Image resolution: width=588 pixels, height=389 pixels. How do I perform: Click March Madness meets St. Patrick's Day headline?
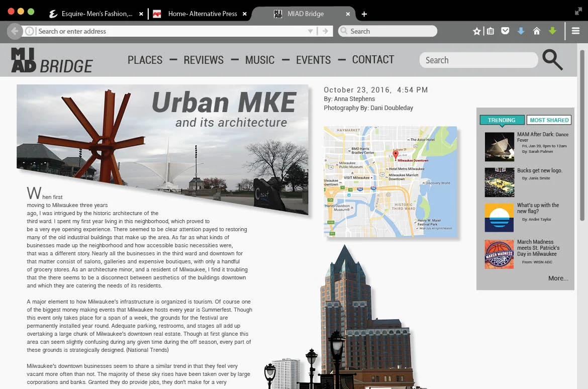point(538,248)
